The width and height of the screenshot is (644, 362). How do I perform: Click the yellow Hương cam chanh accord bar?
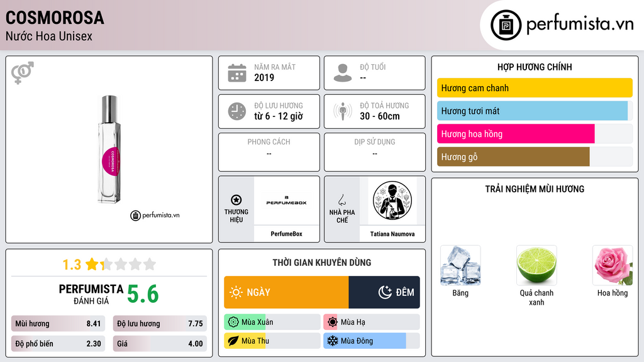click(535, 88)
